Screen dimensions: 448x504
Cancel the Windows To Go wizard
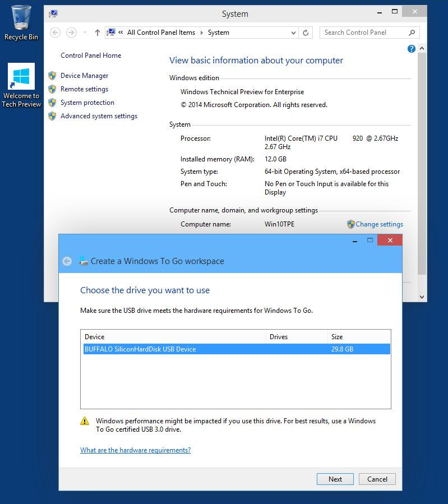[x=377, y=479]
